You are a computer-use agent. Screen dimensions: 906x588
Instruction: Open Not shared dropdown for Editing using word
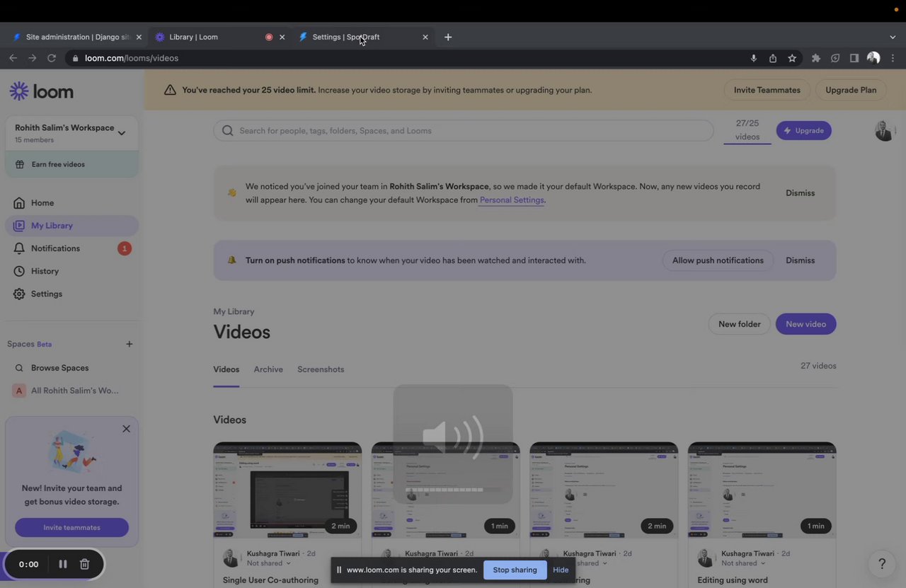744,563
